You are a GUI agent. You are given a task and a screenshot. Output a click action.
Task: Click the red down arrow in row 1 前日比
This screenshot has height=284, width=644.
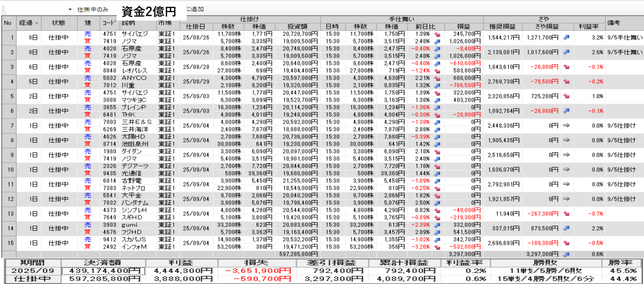(x=437, y=34)
